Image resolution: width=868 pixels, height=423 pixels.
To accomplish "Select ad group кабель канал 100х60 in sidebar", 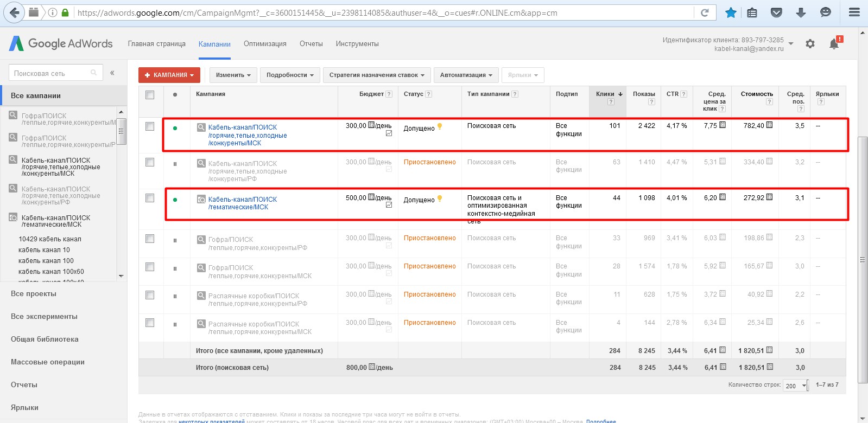I will tap(51, 272).
